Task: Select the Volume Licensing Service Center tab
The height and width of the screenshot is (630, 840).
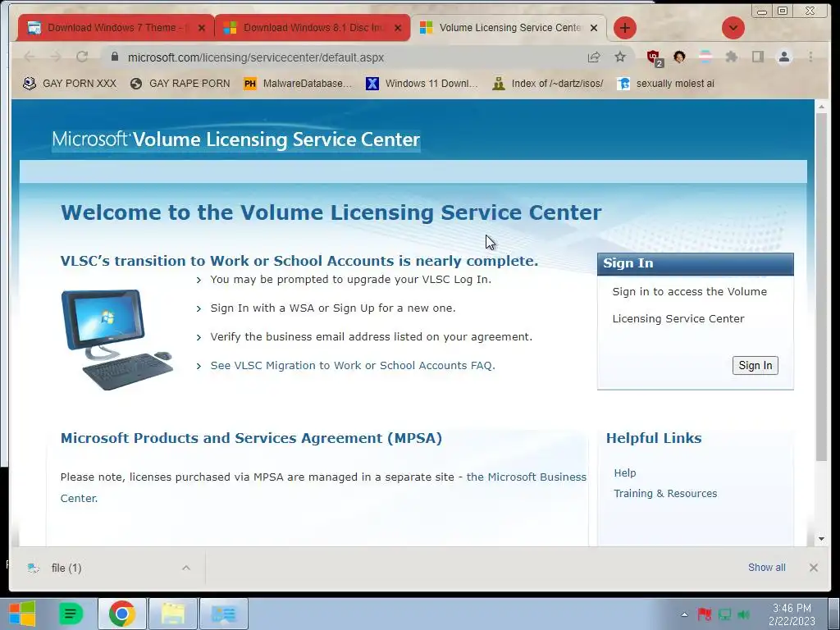Action: pyautogui.click(x=509, y=27)
